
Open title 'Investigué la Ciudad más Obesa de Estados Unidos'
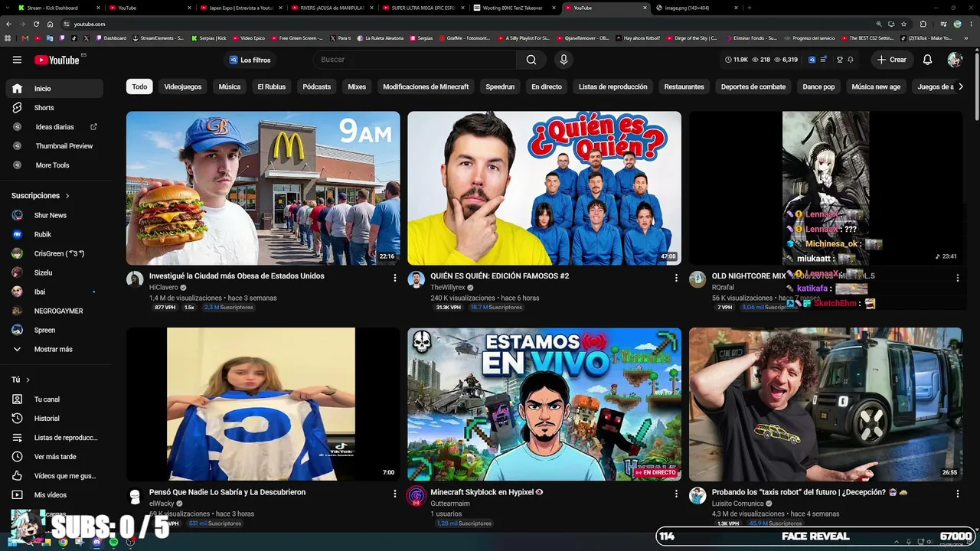(x=237, y=276)
